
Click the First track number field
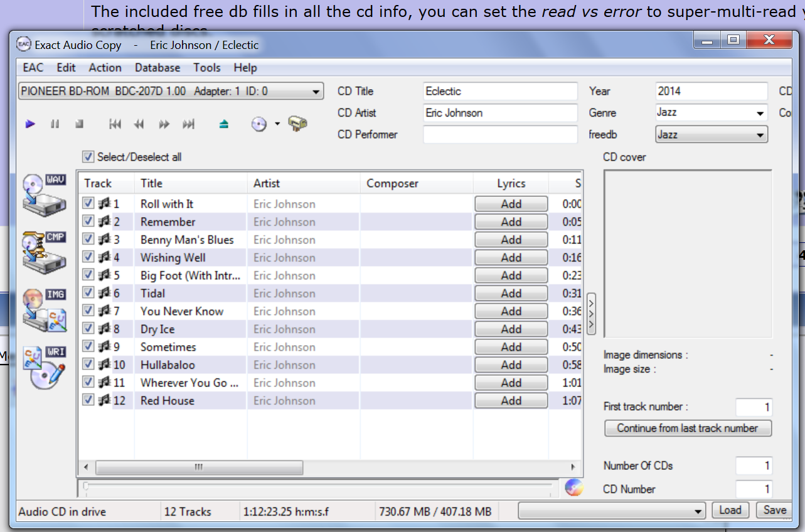coord(754,407)
